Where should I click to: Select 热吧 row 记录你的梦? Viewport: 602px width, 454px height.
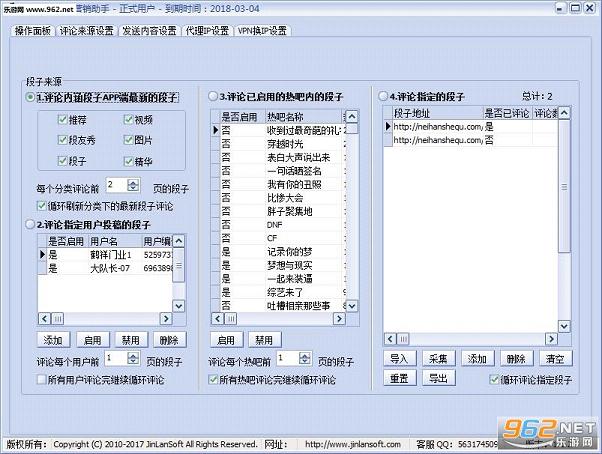coord(279,252)
